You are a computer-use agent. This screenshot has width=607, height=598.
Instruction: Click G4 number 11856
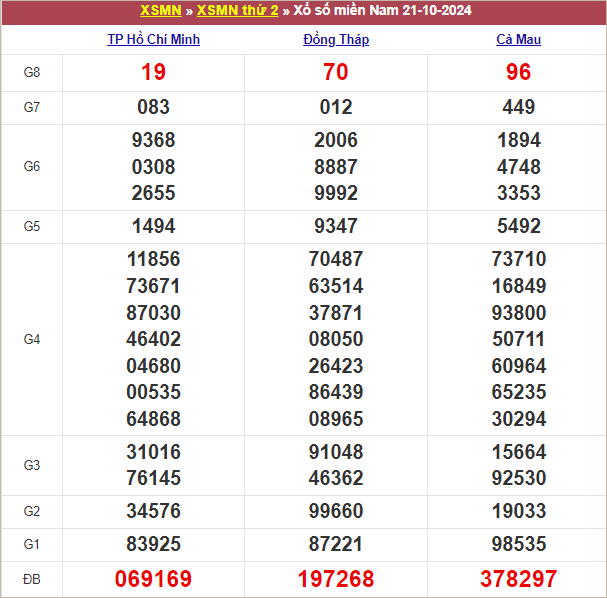click(153, 259)
